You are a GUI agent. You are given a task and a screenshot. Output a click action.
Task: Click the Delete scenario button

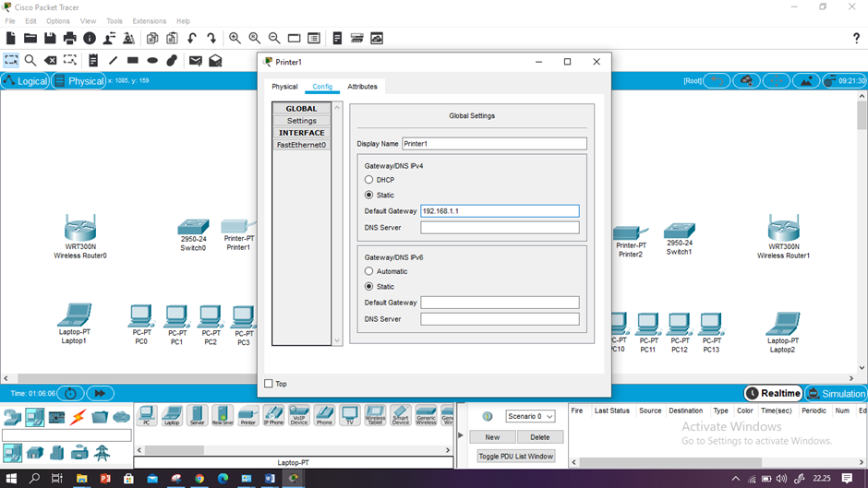pyautogui.click(x=540, y=437)
